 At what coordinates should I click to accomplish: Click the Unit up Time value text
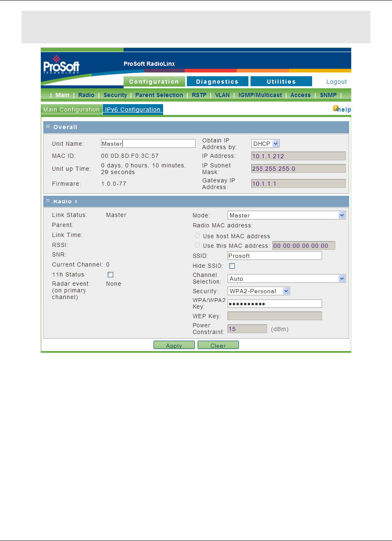click(x=144, y=169)
